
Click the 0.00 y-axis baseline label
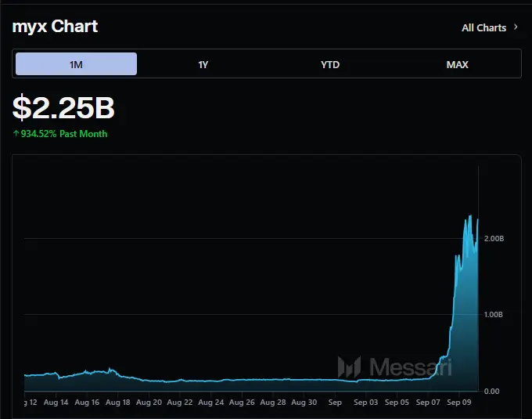[x=492, y=391]
